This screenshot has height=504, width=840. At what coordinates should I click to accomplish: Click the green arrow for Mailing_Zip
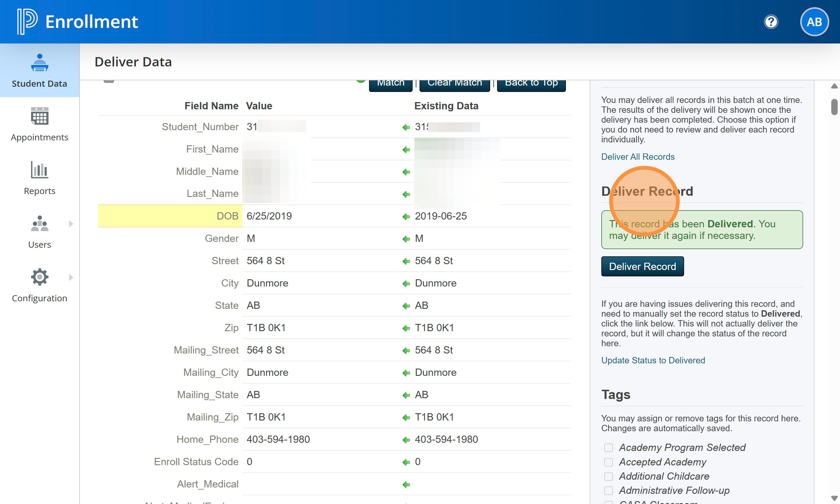[x=406, y=417]
